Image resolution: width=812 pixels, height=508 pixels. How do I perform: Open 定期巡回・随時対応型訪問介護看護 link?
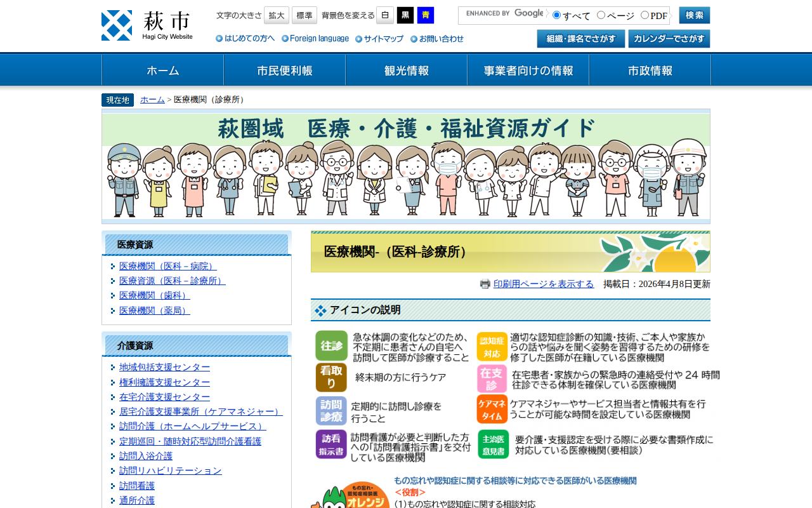click(x=190, y=441)
